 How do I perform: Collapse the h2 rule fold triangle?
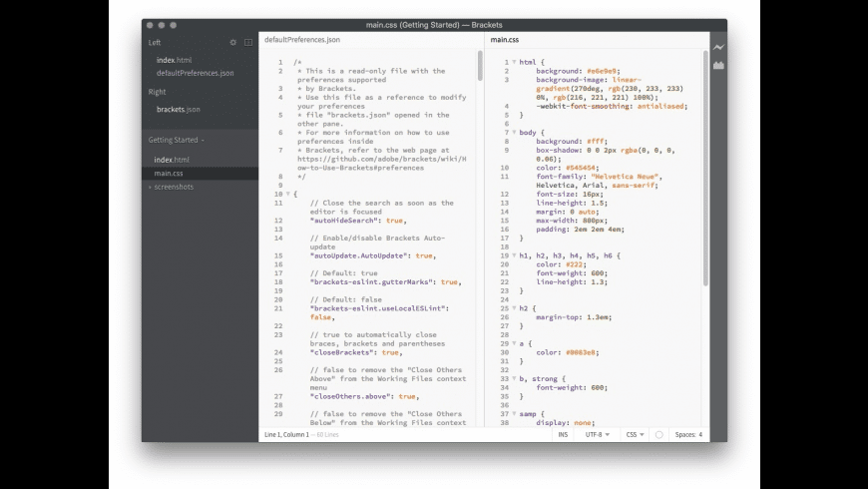[x=514, y=308]
